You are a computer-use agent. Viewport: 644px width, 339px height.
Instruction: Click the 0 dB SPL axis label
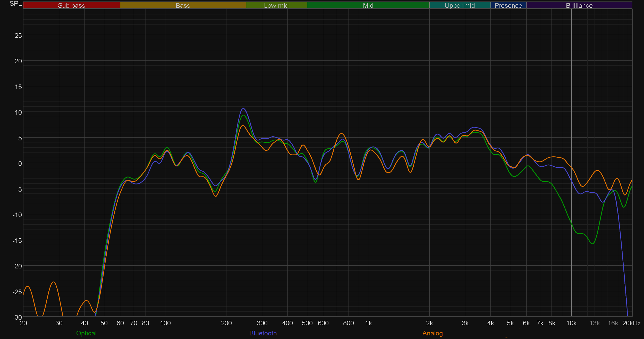pyautogui.click(x=20, y=164)
